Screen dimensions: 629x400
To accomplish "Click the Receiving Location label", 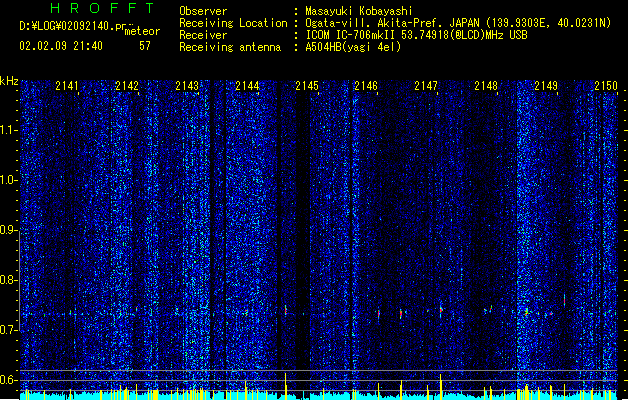I will pyautogui.click(x=233, y=23).
